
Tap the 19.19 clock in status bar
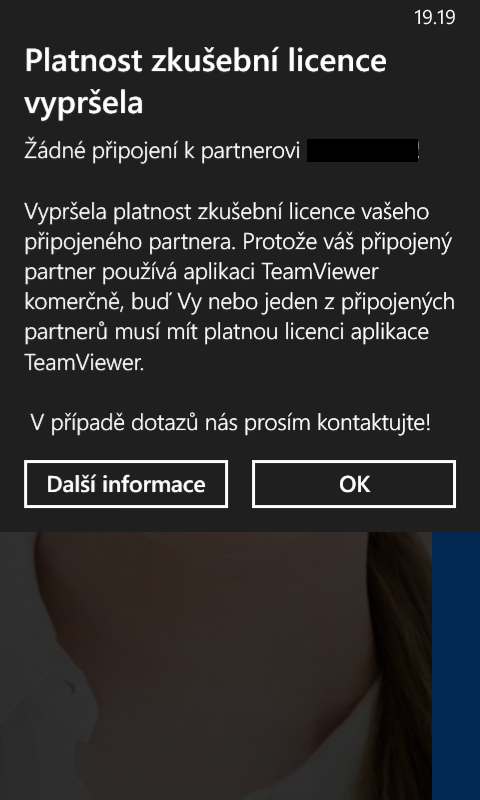point(435,17)
